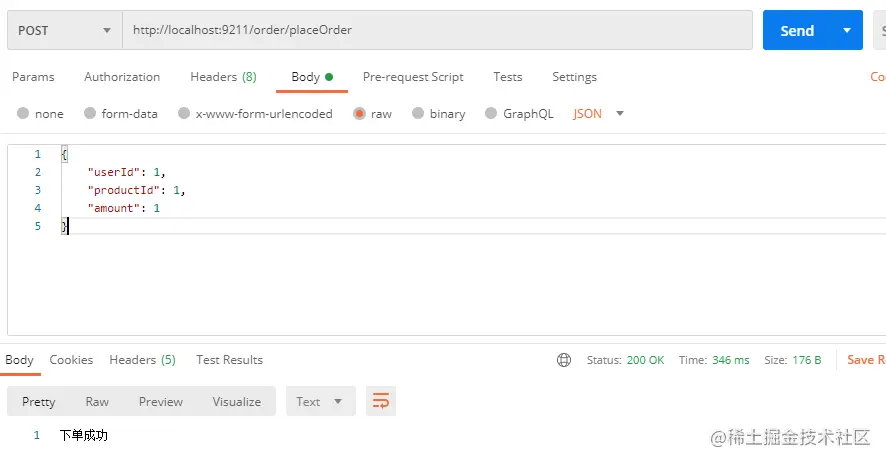The height and width of the screenshot is (463, 886).
Task: Click the "userId": 1 line in body editor
Action: click(126, 172)
